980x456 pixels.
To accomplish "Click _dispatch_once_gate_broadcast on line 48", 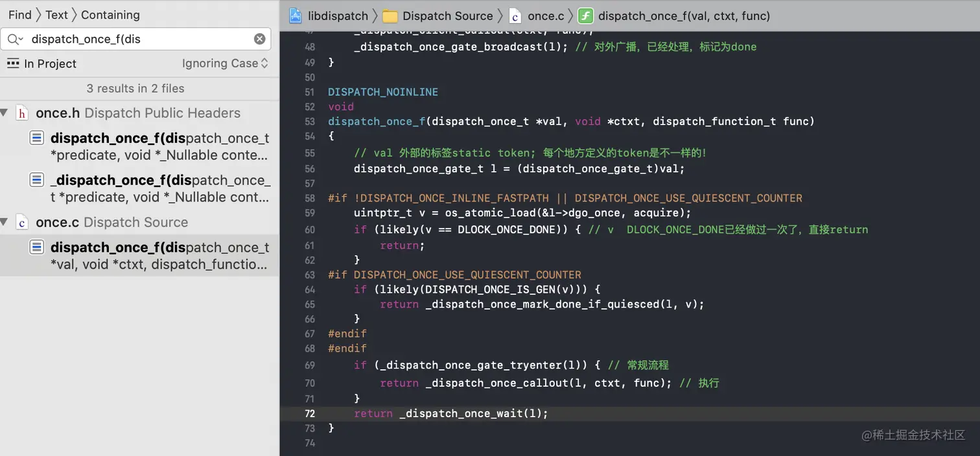I will [x=449, y=47].
